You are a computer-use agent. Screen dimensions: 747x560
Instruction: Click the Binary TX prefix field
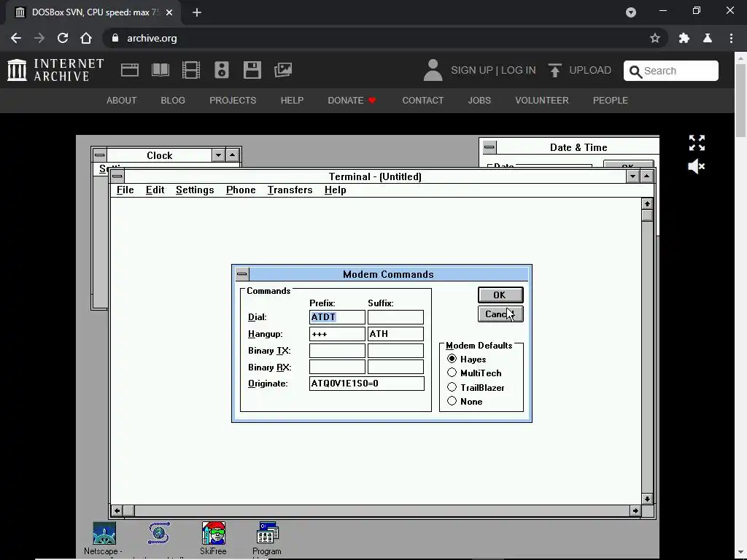337,351
